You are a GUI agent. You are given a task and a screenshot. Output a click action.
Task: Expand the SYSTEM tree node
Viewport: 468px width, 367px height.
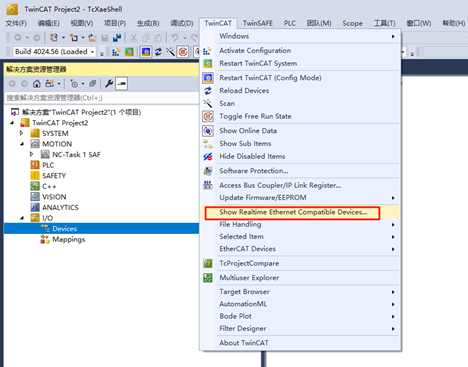(x=22, y=133)
